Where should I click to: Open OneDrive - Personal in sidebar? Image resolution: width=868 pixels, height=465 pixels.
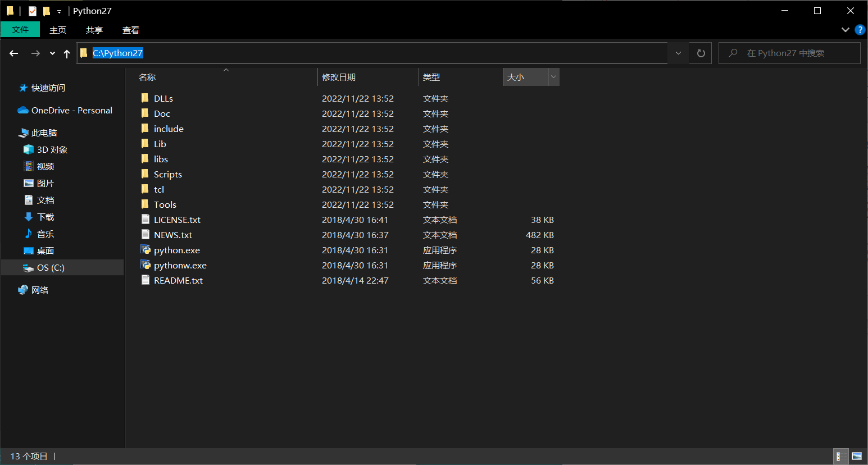(x=71, y=110)
